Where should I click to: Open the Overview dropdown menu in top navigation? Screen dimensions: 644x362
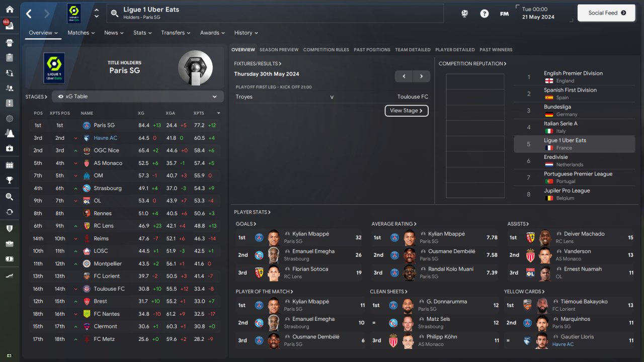43,33
